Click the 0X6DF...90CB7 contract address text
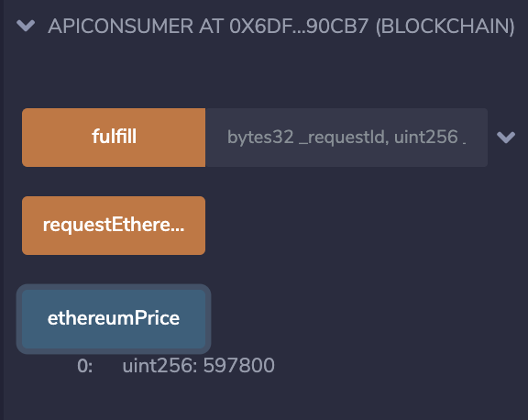This screenshot has width=528, height=420. coord(299,27)
